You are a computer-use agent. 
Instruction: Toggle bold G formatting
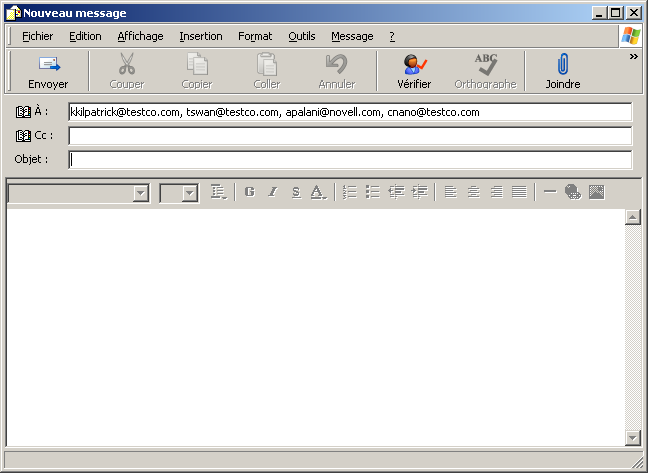[250, 192]
